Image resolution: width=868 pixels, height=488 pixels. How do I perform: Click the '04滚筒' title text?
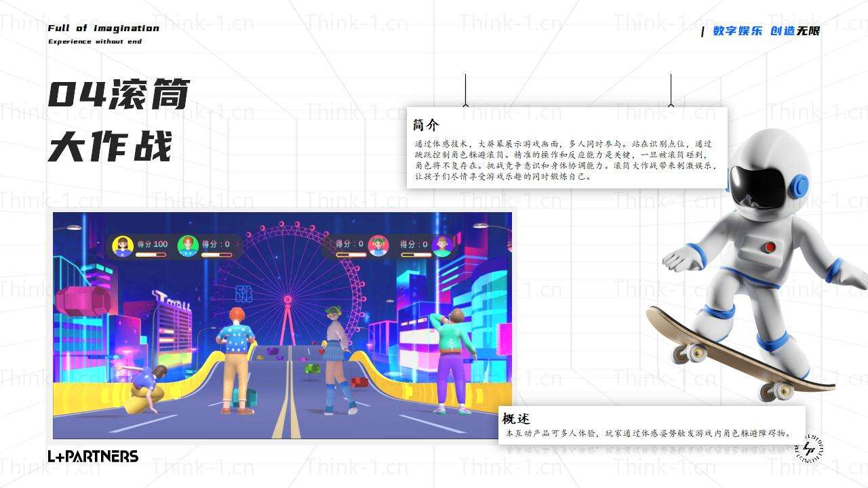(x=119, y=95)
